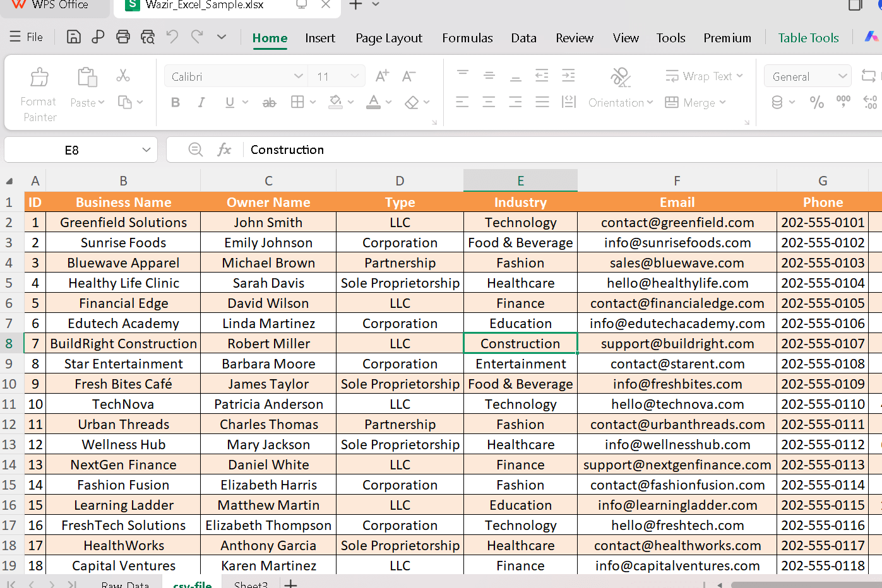Image resolution: width=882 pixels, height=588 pixels.
Task: Click the Save icon in quick access toolbar
Action: (74, 37)
